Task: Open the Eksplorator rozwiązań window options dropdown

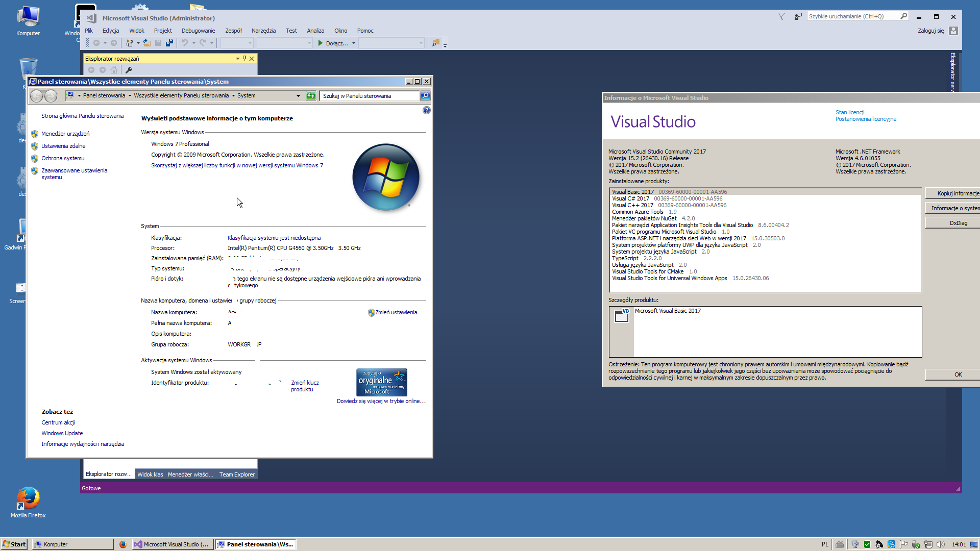Action: pos(237,59)
